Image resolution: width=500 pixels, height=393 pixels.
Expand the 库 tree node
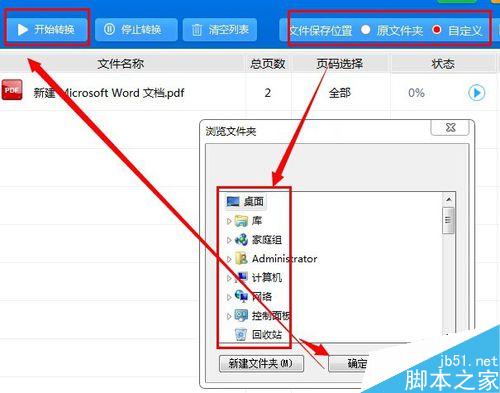point(229,221)
